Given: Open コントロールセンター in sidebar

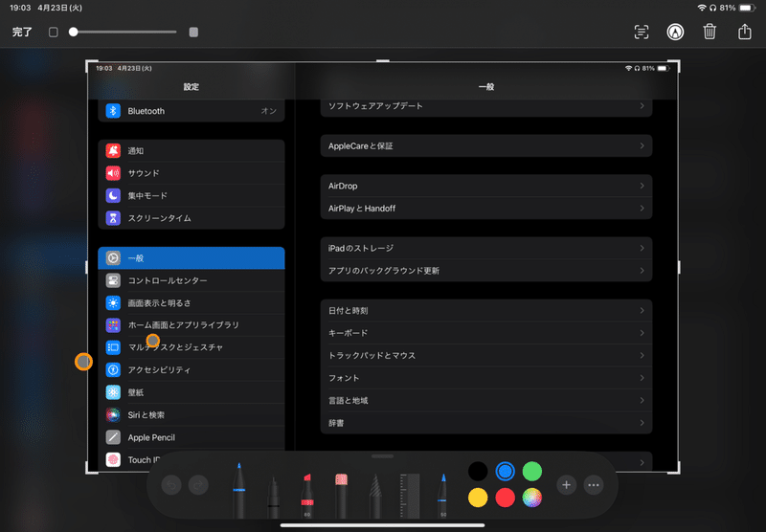Looking at the screenshot, I should tap(191, 280).
